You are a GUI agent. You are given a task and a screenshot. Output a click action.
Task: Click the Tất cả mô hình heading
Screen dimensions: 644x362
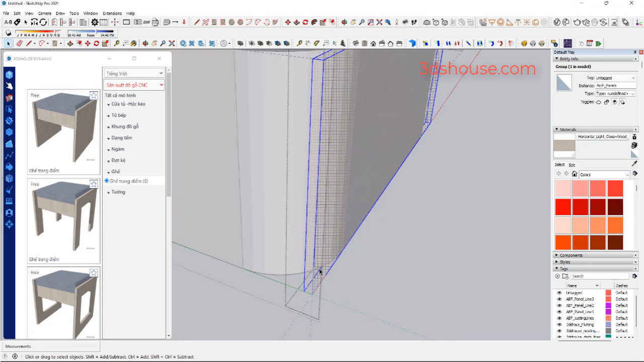[120, 96]
